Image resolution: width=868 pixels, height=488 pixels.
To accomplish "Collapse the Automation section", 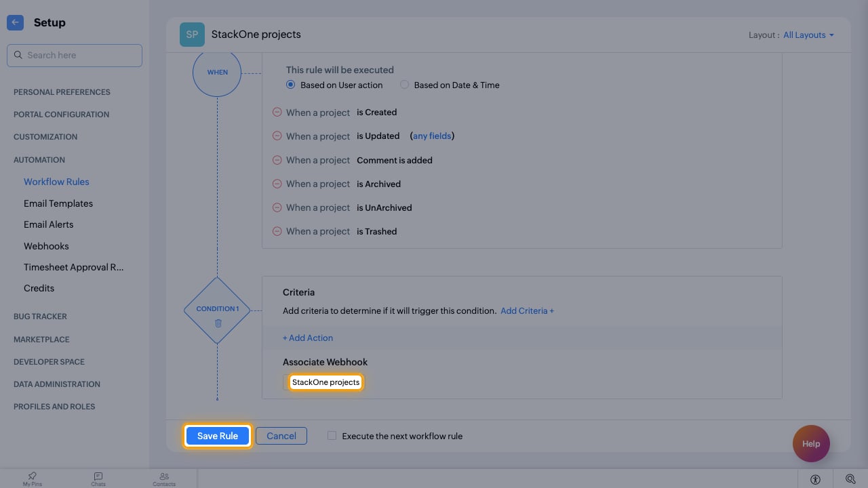I will [x=39, y=160].
